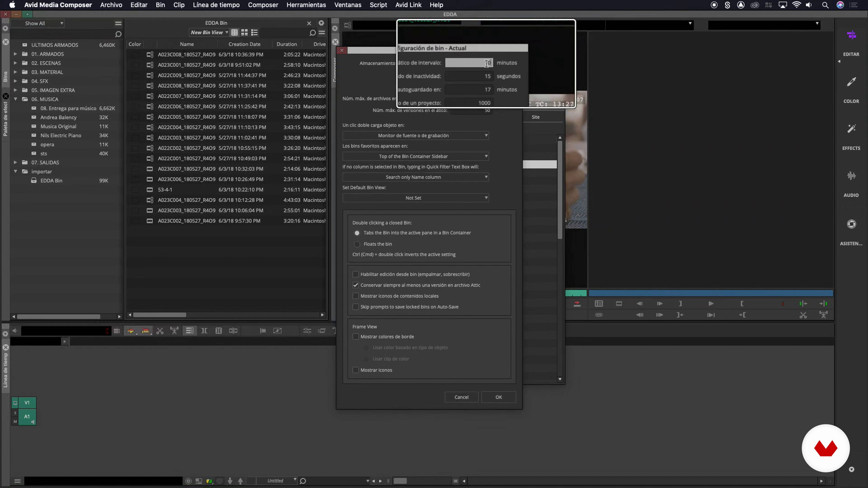Click the bin search magnifier icon
Viewport: 868px width, 488px height.
pos(312,33)
